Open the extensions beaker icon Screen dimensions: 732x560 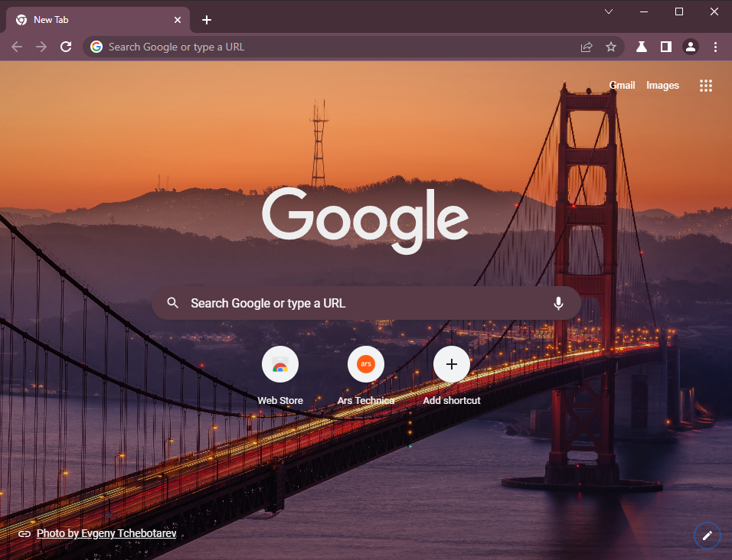tap(641, 47)
